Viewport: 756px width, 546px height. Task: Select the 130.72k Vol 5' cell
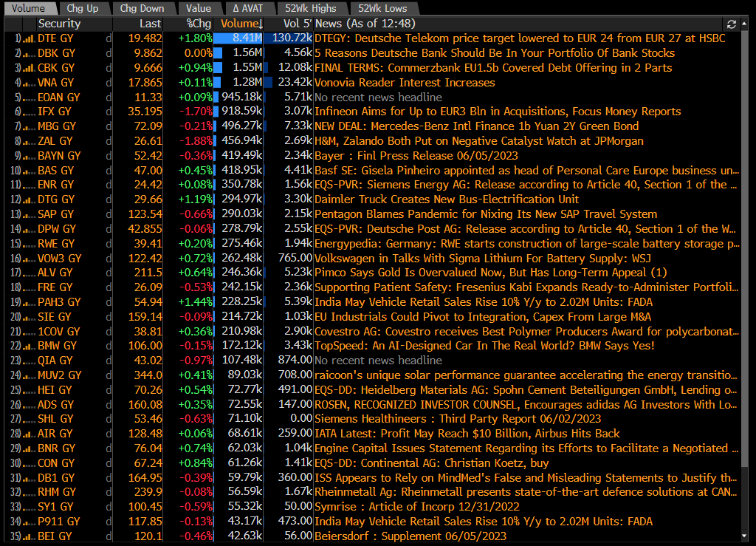[x=289, y=38]
